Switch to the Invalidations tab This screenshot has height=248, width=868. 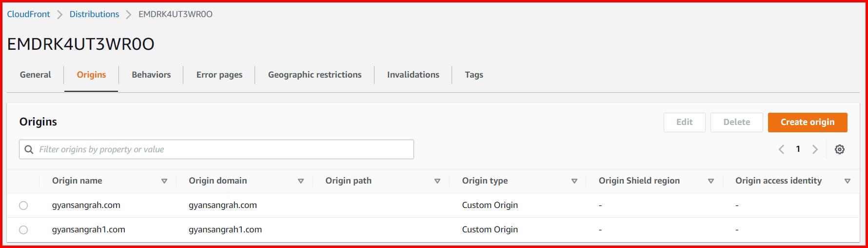click(413, 75)
